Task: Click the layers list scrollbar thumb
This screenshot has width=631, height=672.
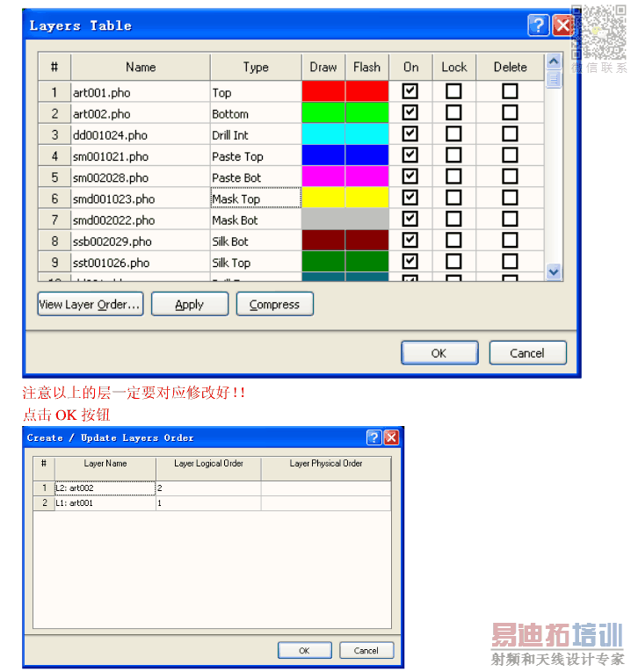Action: [x=554, y=79]
